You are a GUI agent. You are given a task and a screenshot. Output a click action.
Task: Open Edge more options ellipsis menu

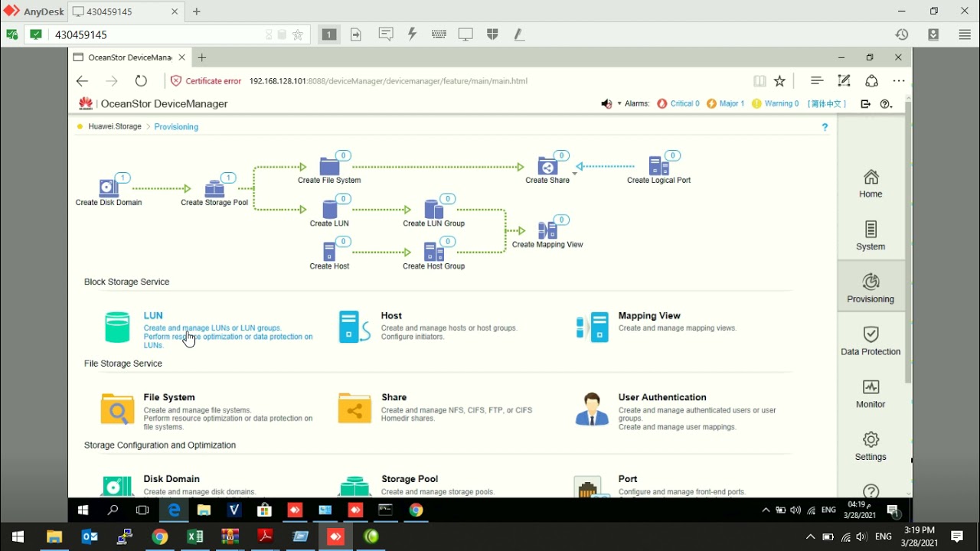click(x=899, y=81)
